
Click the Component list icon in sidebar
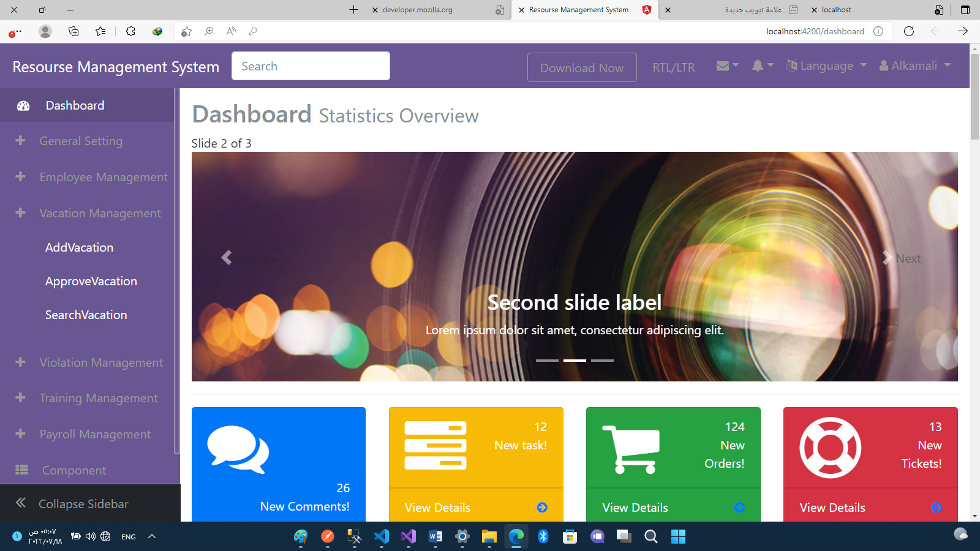[x=21, y=470]
